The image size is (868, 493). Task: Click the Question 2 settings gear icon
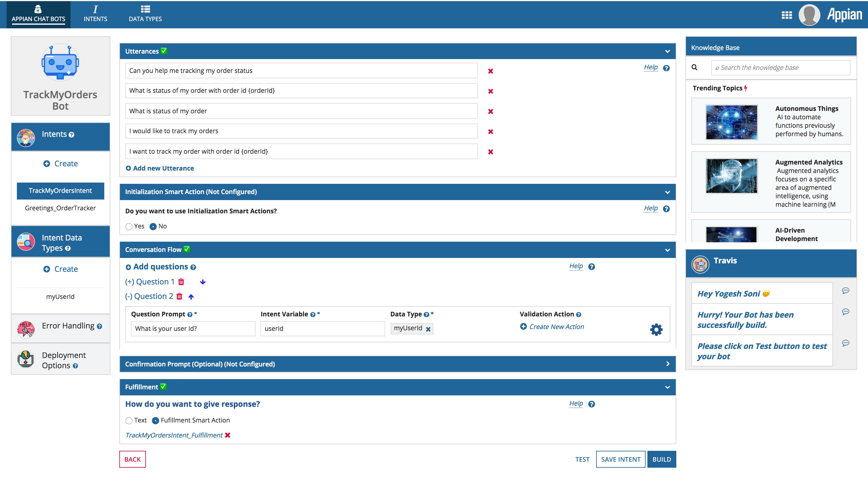point(656,329)
